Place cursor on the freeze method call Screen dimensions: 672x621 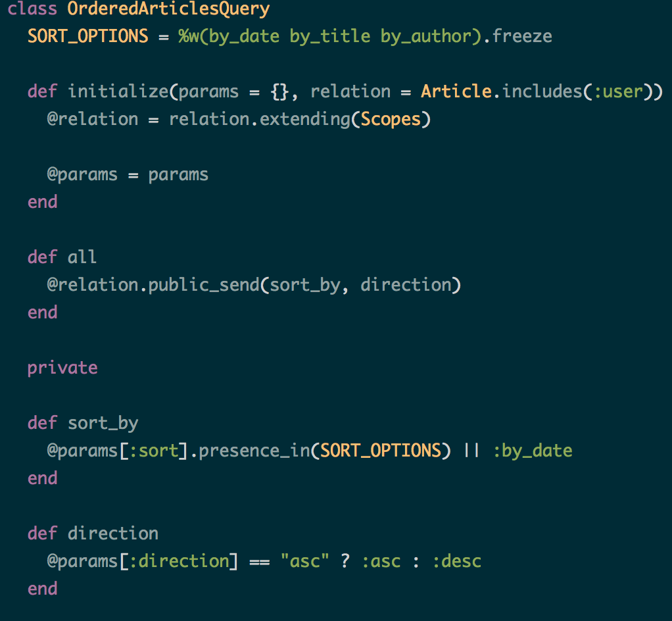click(x=522, y=36)
